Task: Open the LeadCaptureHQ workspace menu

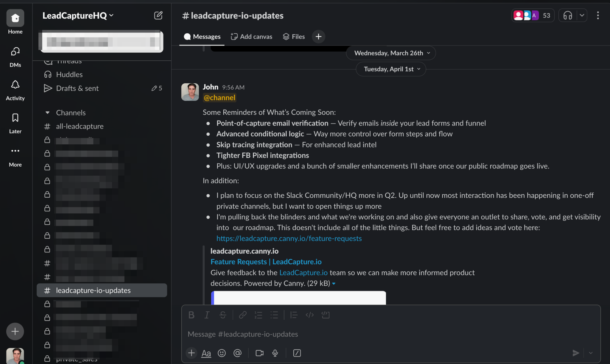Action: coord(78,15)
